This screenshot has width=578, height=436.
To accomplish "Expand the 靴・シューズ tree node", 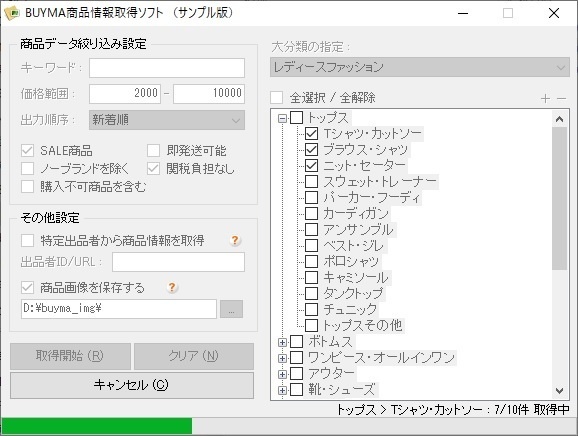I will click(282, 390).
